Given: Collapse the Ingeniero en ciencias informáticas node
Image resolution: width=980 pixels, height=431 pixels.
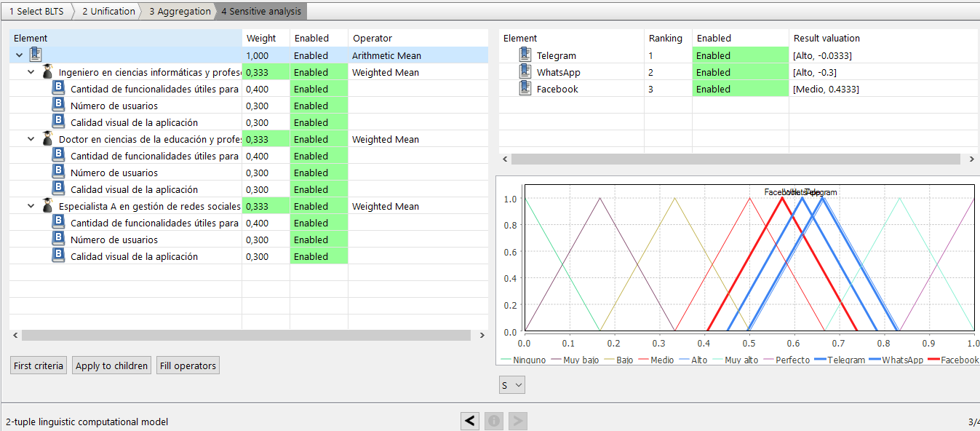Looking at the screenshot, I should pyautogui.click(x=31, y=72).
